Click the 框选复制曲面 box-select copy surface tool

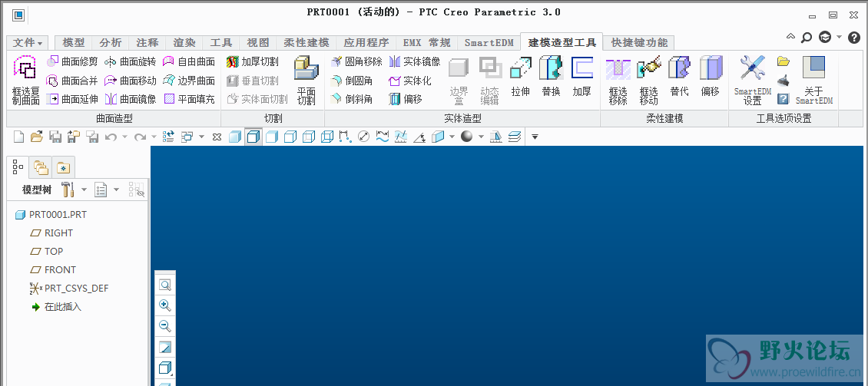click(25, 81)
